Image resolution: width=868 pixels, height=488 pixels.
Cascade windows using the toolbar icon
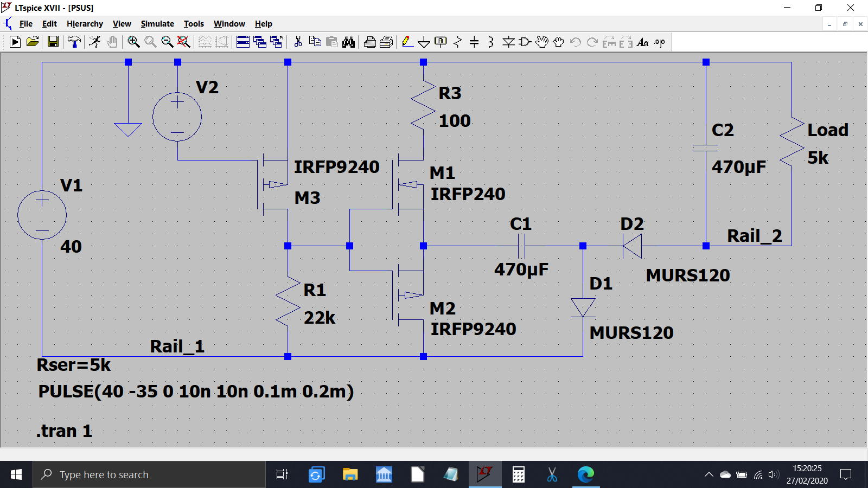pos(260,42)
